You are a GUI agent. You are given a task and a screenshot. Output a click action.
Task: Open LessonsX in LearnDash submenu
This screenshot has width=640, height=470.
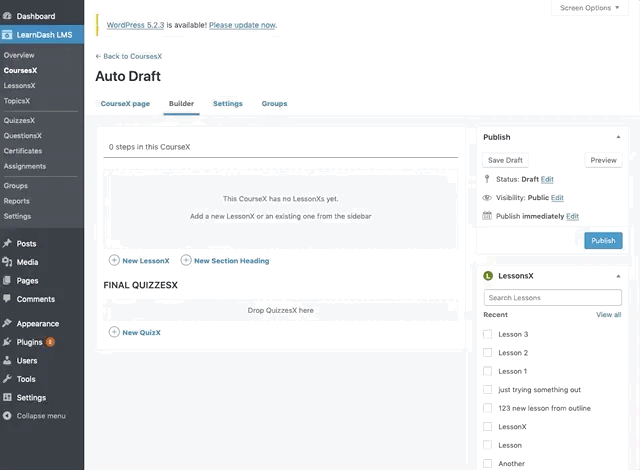click(x=20, y=86)
